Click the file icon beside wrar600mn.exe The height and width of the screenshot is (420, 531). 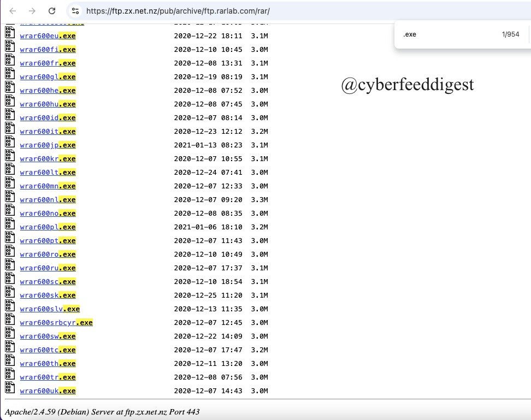click(10, 183)
